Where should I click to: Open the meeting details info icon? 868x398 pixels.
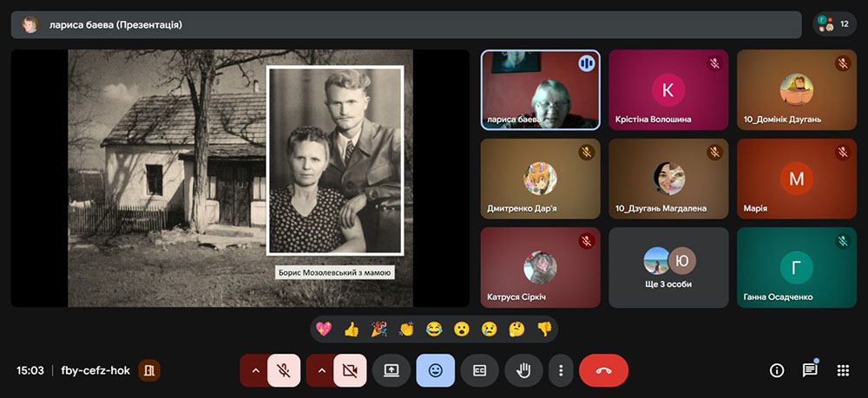(x=777, y=370)
